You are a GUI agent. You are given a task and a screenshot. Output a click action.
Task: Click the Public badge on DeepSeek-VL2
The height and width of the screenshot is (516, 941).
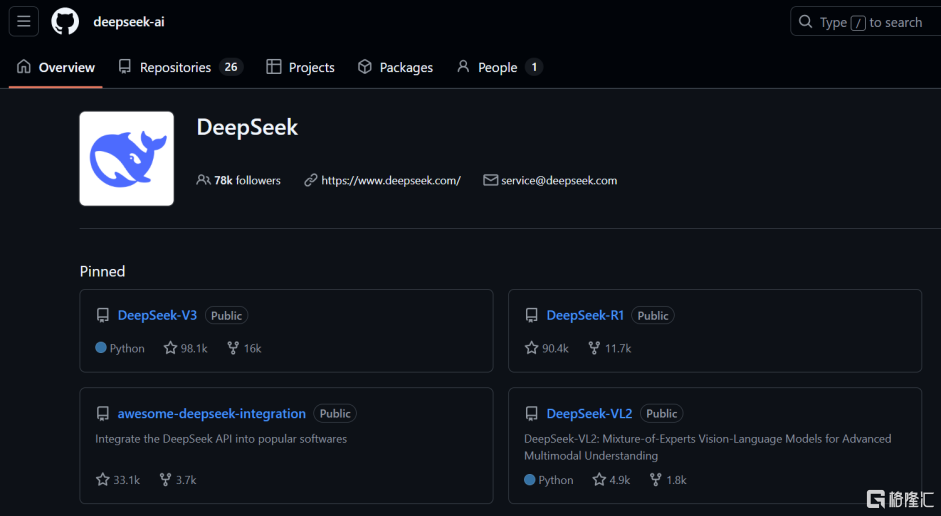(661, 413)
